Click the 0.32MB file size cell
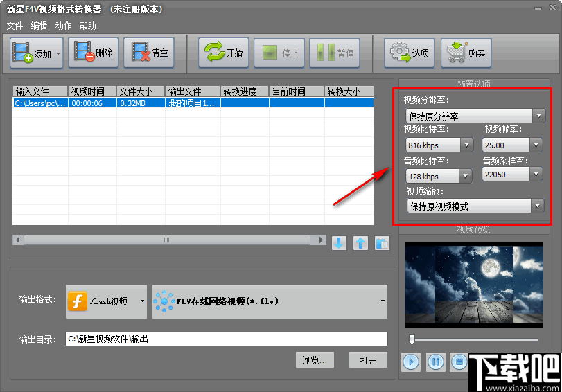The image size is (562, 392). tap(141, 103)
